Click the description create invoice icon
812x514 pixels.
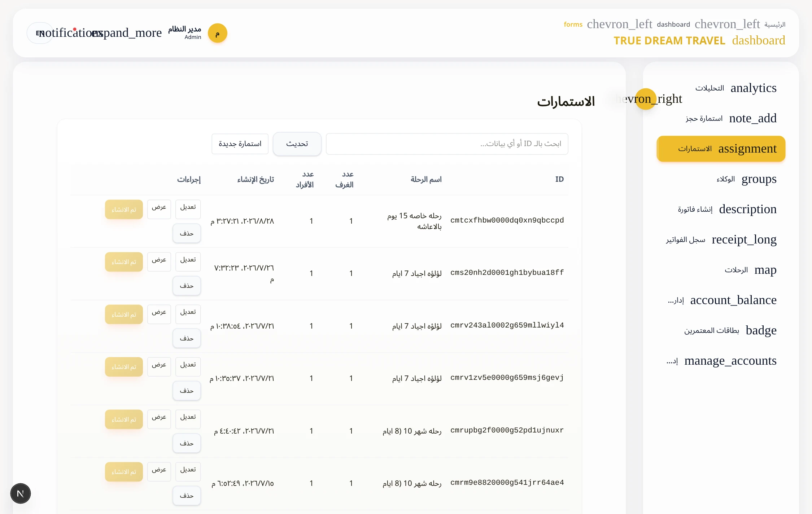click(x=747, y=209)
